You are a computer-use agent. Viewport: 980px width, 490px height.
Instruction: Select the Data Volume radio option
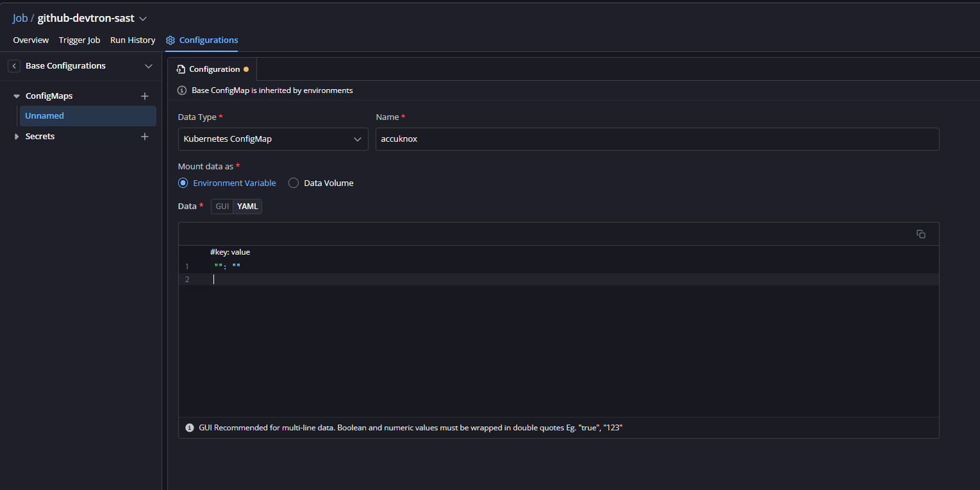click(x=294, y=183)
